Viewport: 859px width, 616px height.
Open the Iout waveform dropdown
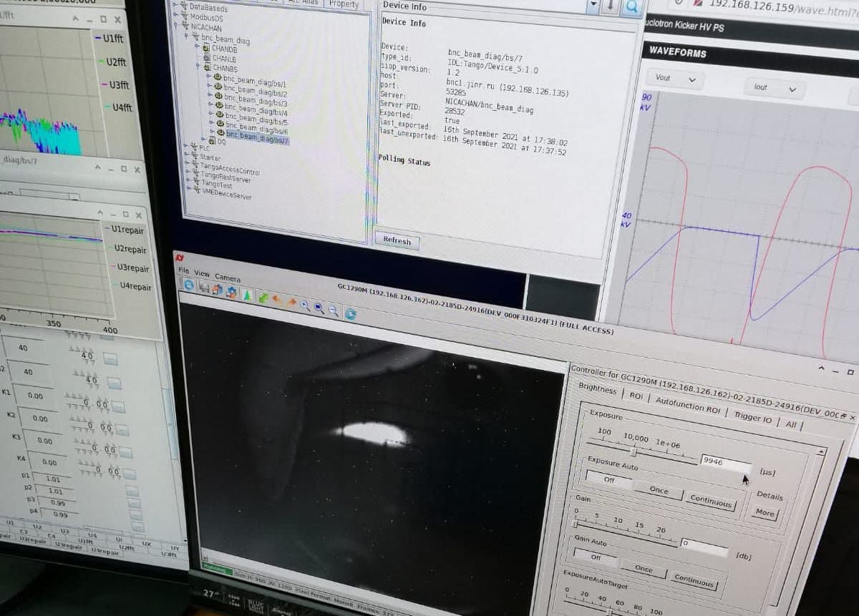tap(775, 88)
